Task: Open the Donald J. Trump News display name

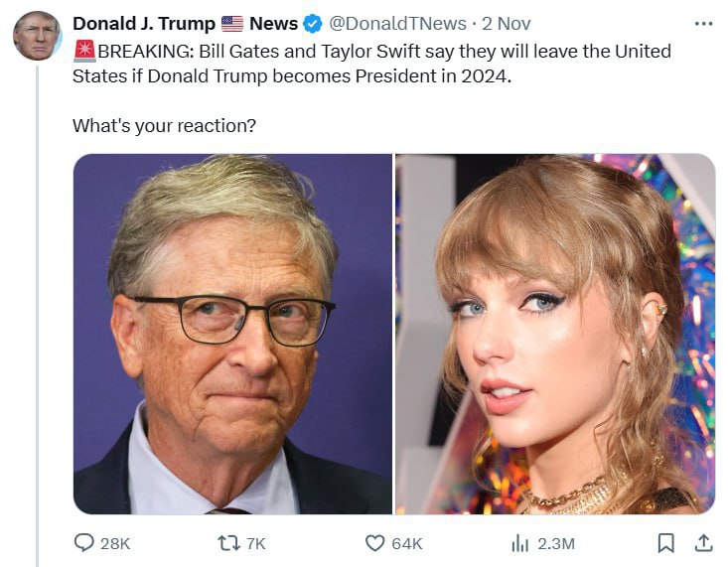Action: pos(186,23)
